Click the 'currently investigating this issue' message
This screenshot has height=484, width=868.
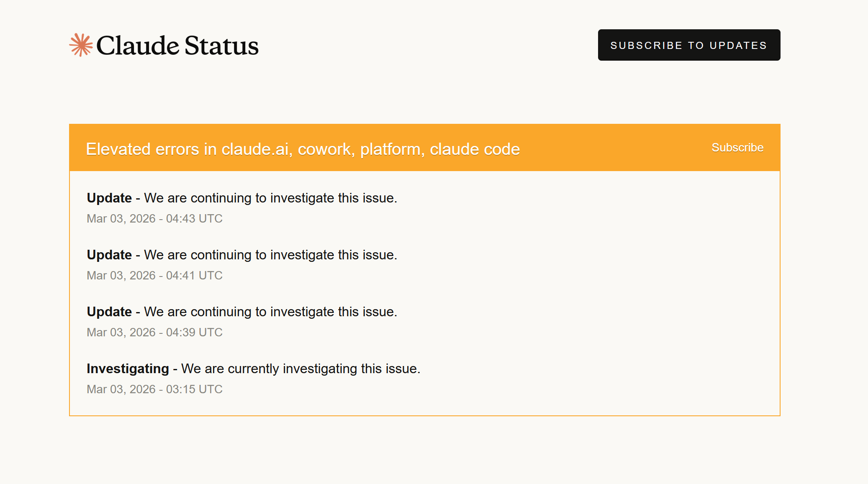[x=300, y=369]
